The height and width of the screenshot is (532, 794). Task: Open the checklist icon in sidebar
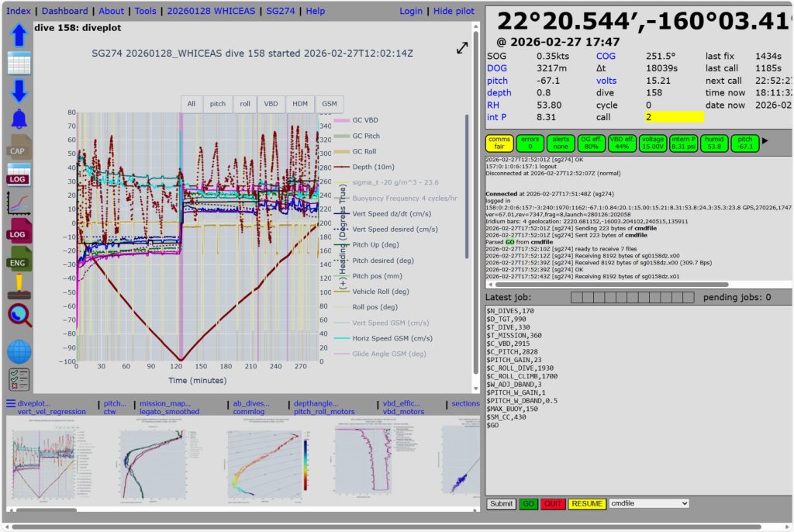(19, 379)
